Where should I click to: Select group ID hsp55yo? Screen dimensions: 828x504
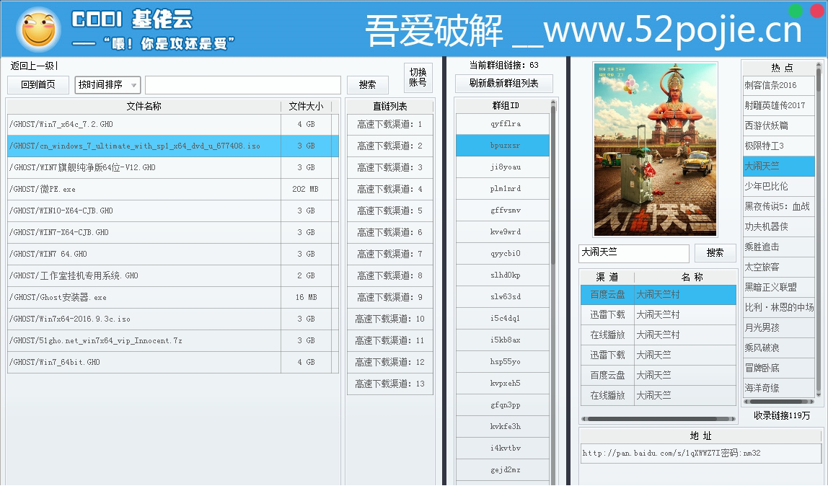tap(503, 362)
